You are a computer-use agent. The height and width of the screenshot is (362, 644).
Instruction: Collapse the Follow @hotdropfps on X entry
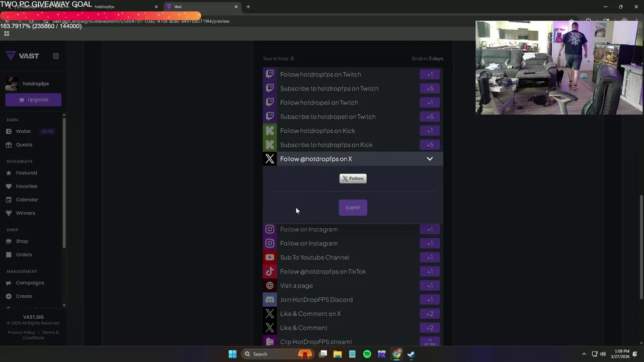(430, 159)
